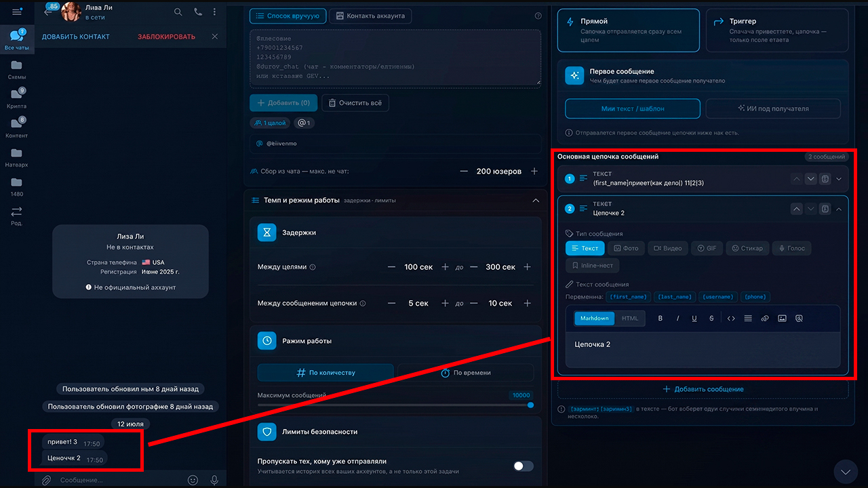The image size is (868, 488).
Task: Start a call with Лиза Ли
Action: (197, 12)
